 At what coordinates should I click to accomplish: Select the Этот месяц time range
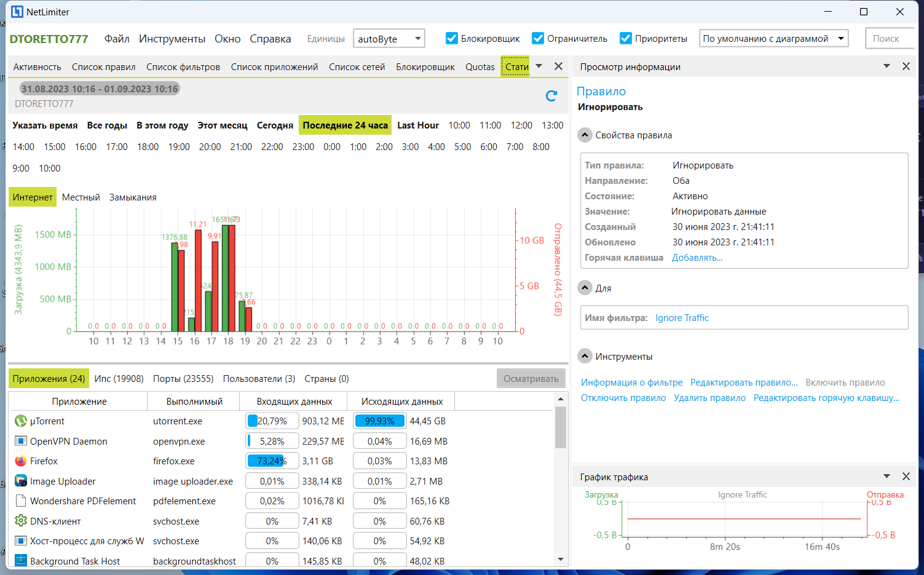click(x=223, y=125)
